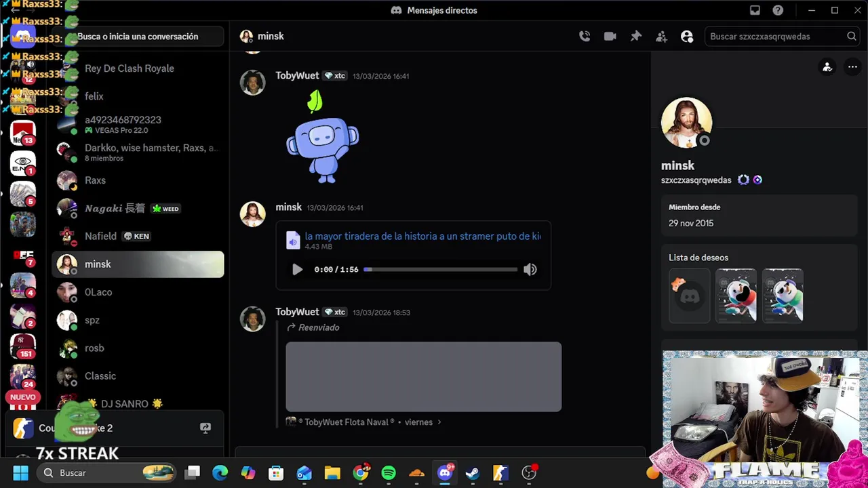868x488 pixels.
Task: Click minsk username in the chat message
Action: pyautogui.click(x=288, y=207)
